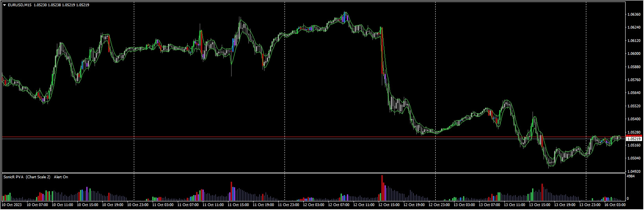The width and height of the screenshot is (644, 210).
Task: Click the 11 Oct 19:00 time label
Action: click(264, 205)
